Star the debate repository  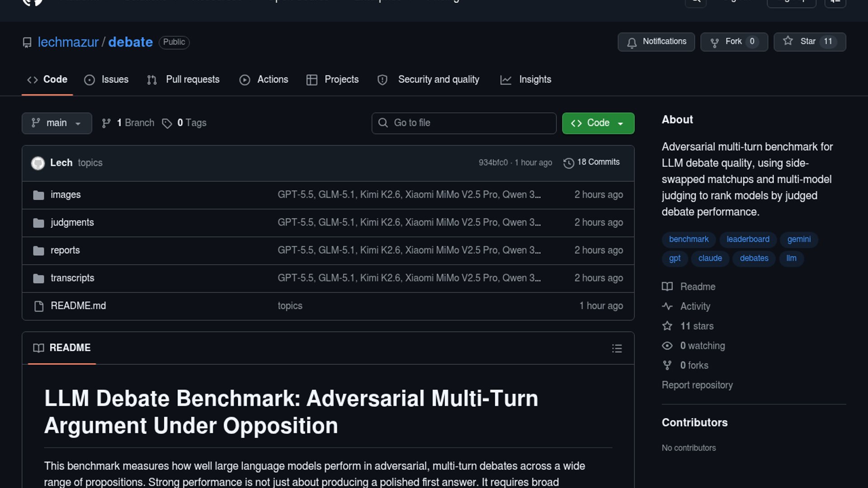click(x=810, y=42)
